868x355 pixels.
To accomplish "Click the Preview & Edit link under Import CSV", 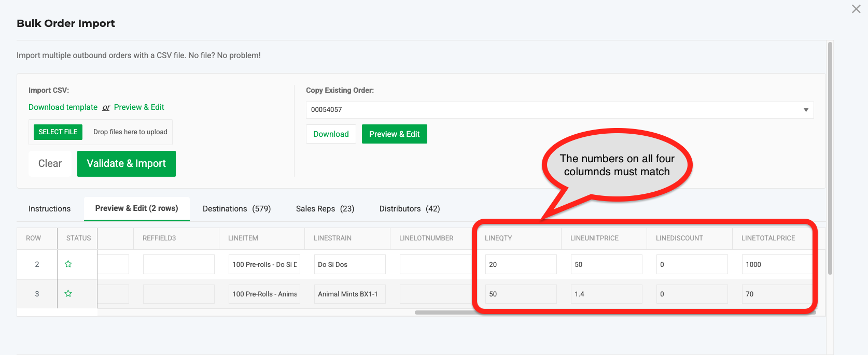I will (139, 107).
